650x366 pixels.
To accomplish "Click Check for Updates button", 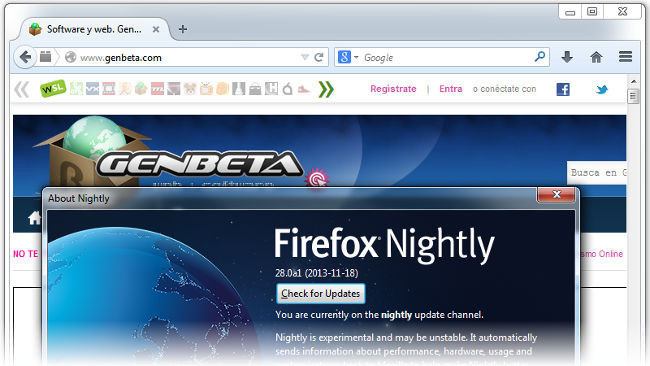I will (320, 293).
